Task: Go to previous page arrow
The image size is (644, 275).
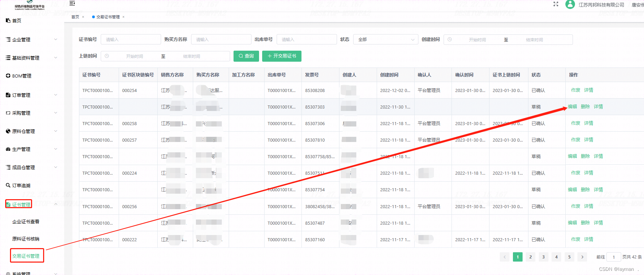Action: (505, 257)
